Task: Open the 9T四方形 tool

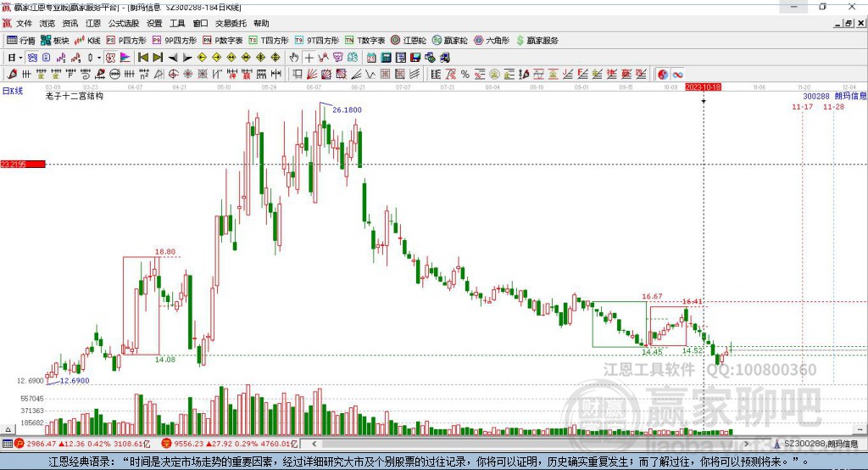Action: click(x=317, y=41)
